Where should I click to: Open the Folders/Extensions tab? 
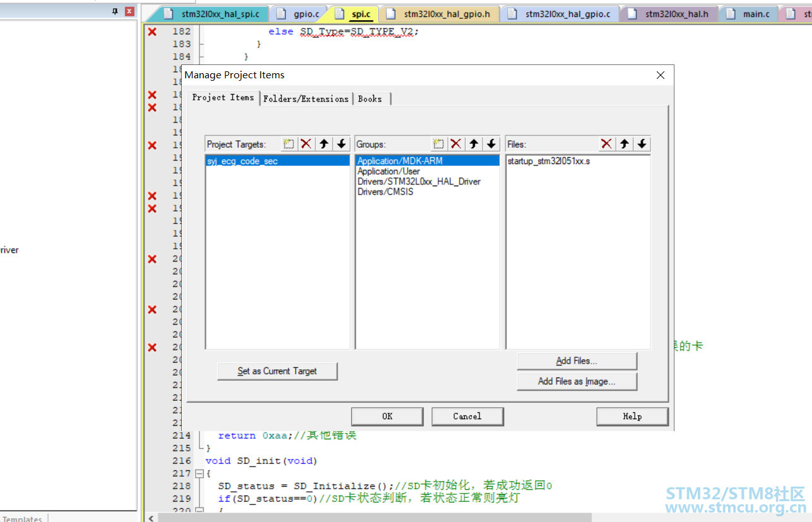tap(306, 99)
